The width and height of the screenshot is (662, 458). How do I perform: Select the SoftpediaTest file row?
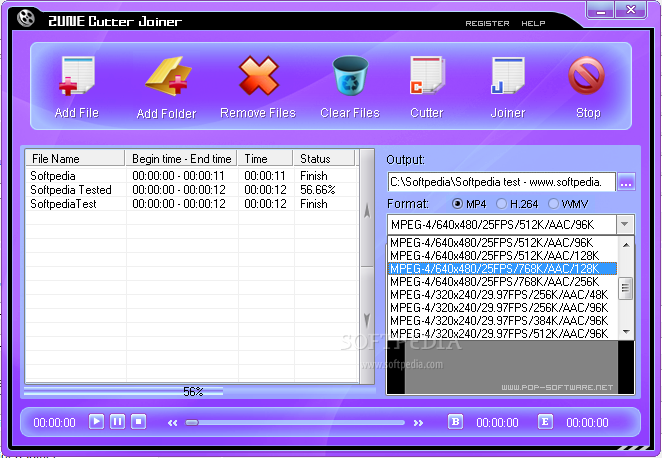point(192,204)
